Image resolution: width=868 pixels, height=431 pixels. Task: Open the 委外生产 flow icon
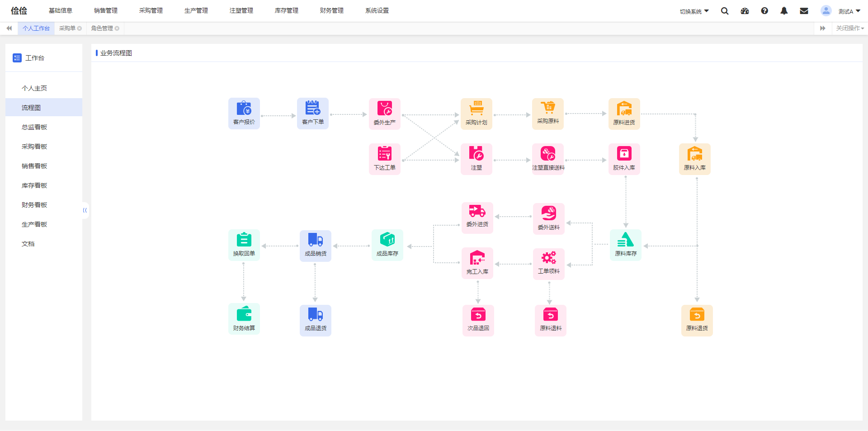(x=385, y=114)
